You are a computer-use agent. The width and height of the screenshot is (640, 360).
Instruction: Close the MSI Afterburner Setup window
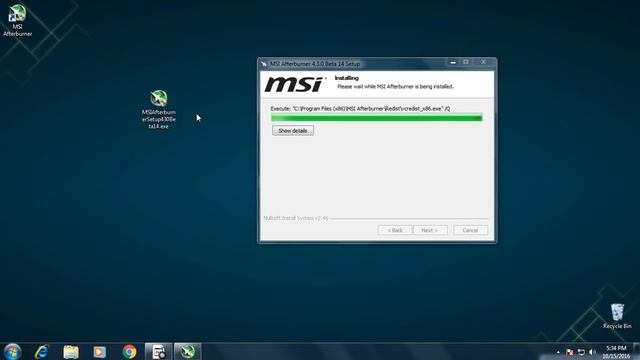[x=483, y=62]
